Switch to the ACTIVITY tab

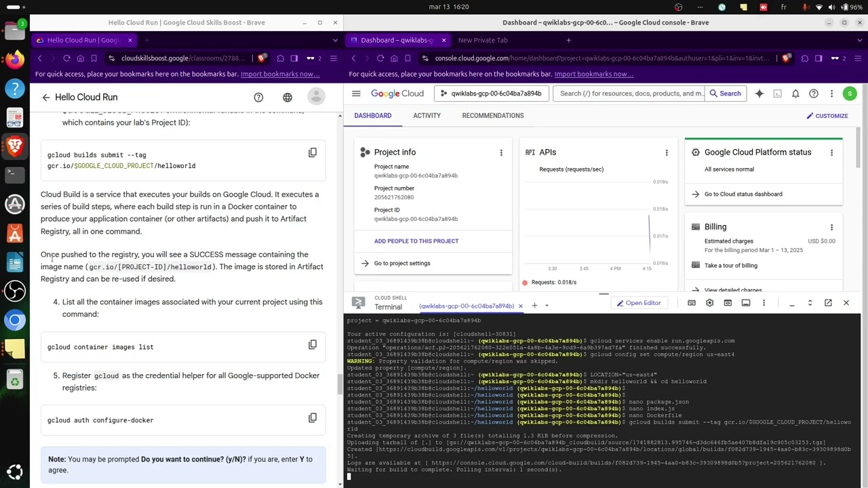pyautogui.click(x=427, y=116)
